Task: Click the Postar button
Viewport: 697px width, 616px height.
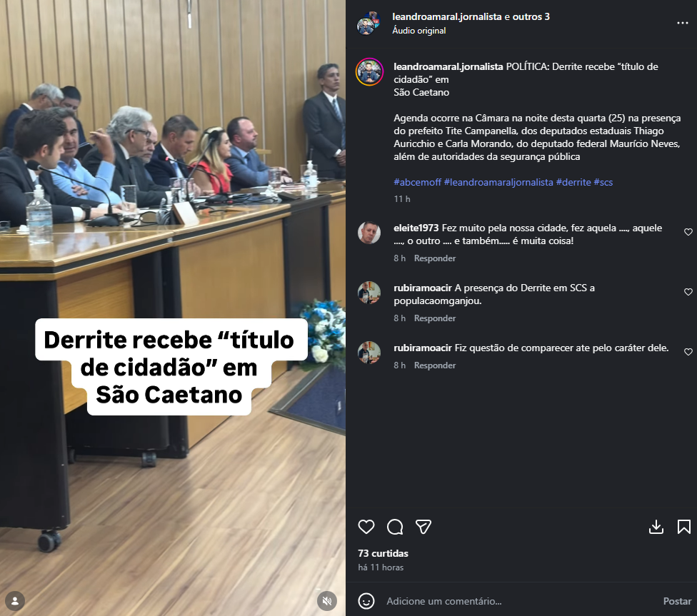Action: pos(677,601)
